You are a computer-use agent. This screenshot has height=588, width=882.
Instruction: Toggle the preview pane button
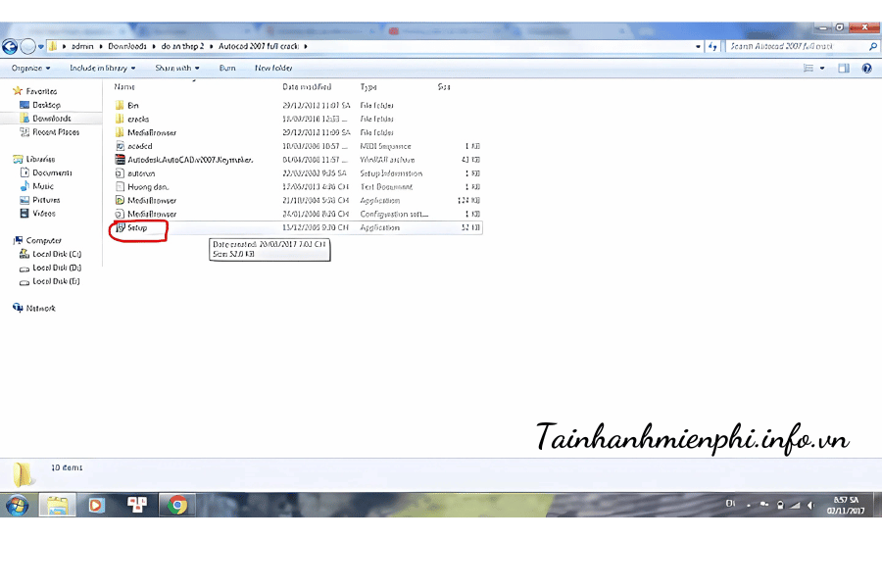pos(844,68)
